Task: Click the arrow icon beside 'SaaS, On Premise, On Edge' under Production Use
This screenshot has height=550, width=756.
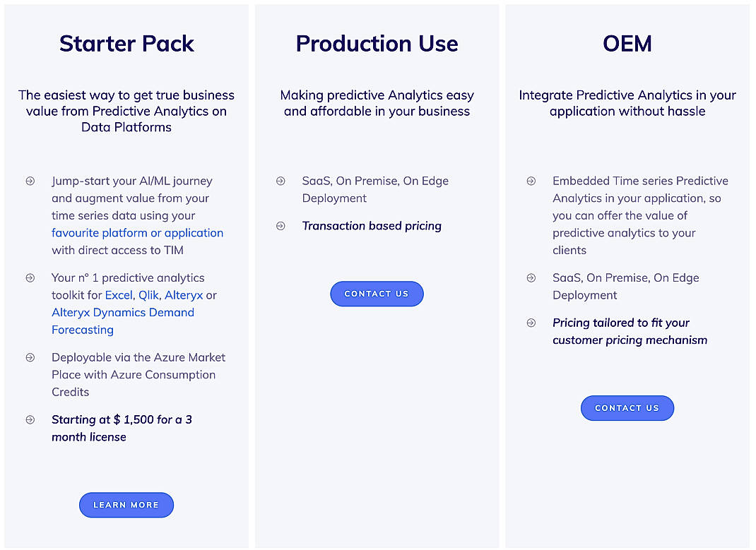Action: 280,181
